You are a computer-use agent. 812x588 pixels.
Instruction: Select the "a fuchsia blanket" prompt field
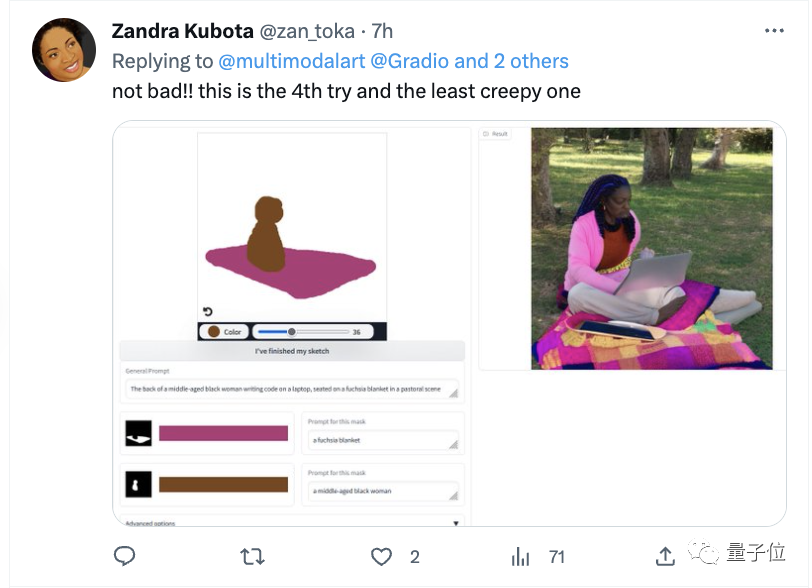tap(382, 437)
